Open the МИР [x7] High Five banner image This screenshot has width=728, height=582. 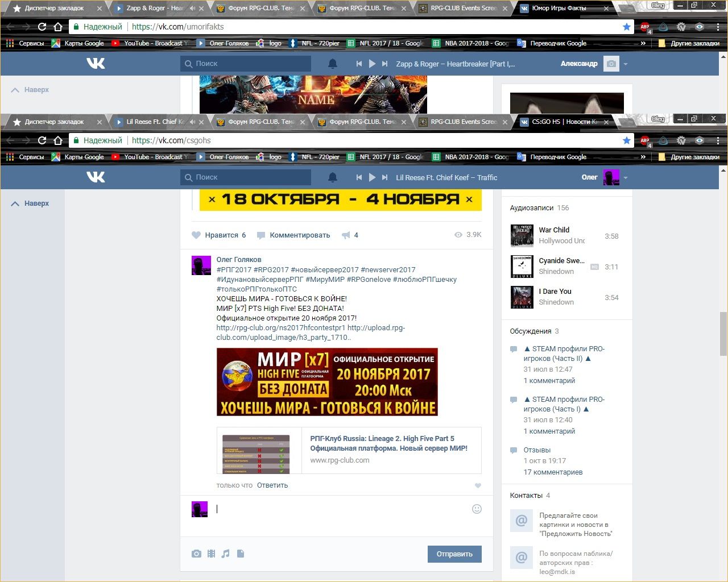(327, 382)
